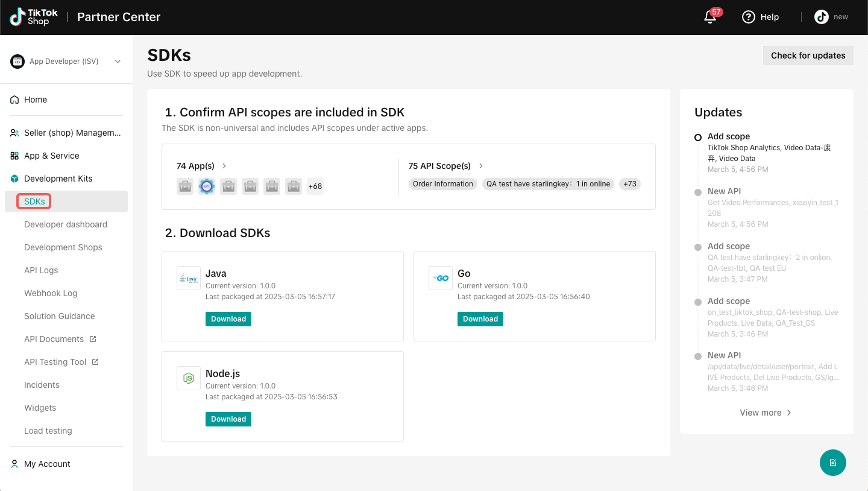Expand the 74 App(s) chevron
868x491 pixels.
pyautogui.click(x=224, y=166)
